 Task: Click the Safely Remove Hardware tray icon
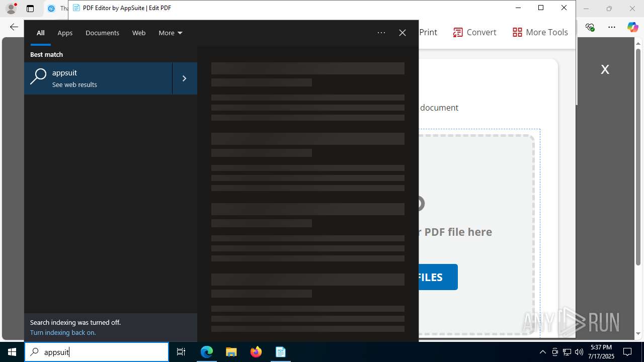[555, 352]
